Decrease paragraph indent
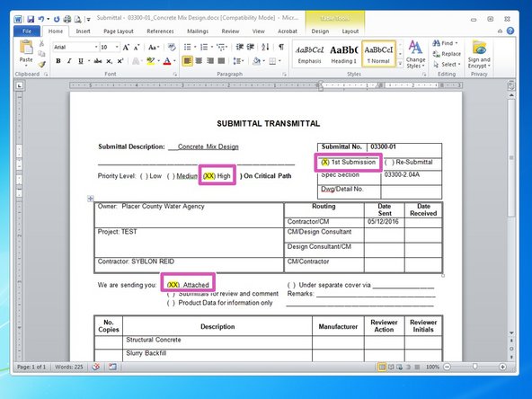 click(x=240, y=47)
